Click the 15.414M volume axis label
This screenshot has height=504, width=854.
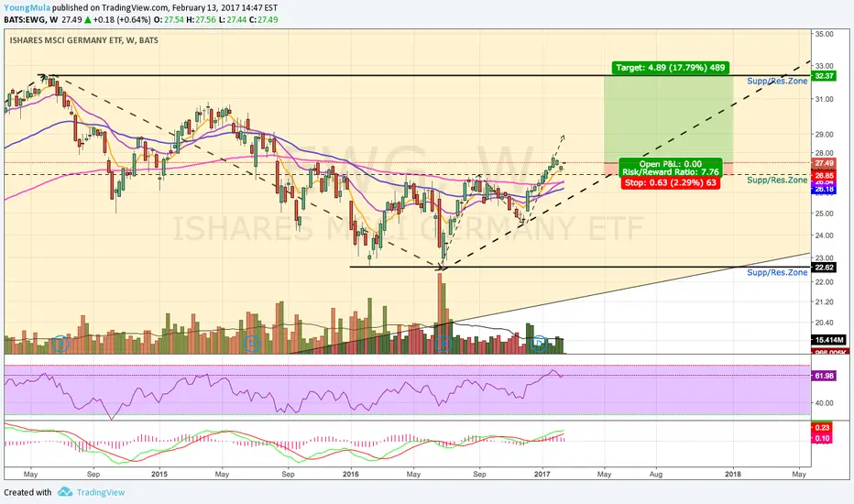pos(829,340)
